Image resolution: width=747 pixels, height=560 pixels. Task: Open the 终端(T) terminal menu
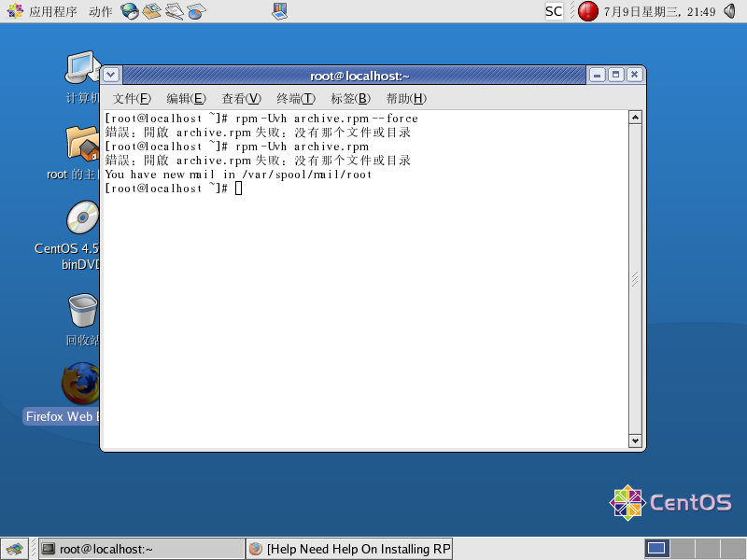[295, 99]
